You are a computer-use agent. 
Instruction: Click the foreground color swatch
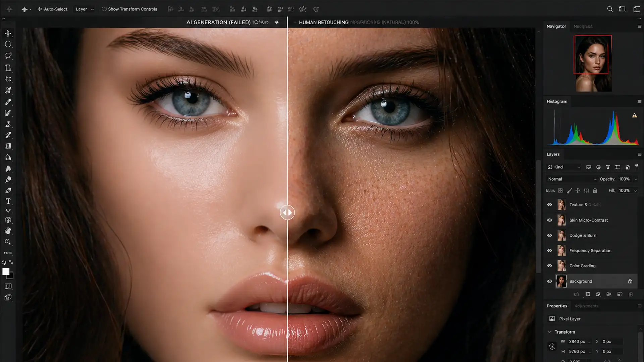(6, 271)
